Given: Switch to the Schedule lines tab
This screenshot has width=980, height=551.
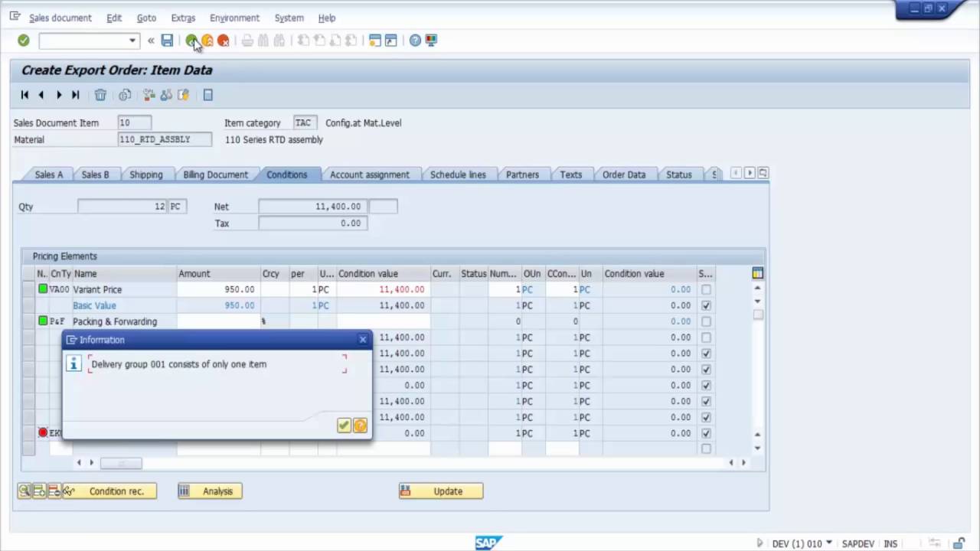Looking at the screenshot, I should click(x=458, y=174).
